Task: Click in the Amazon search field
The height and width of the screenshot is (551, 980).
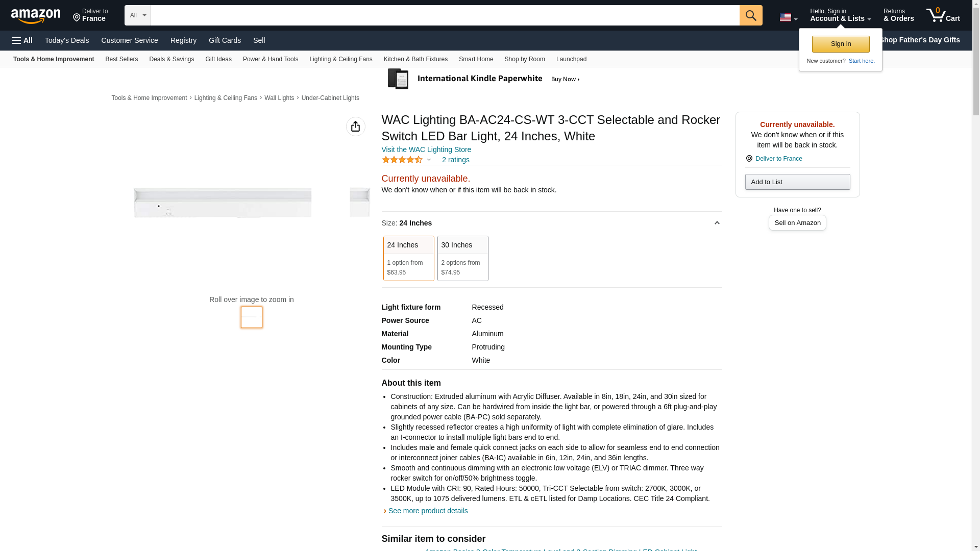Action: (x=444, y=15)
